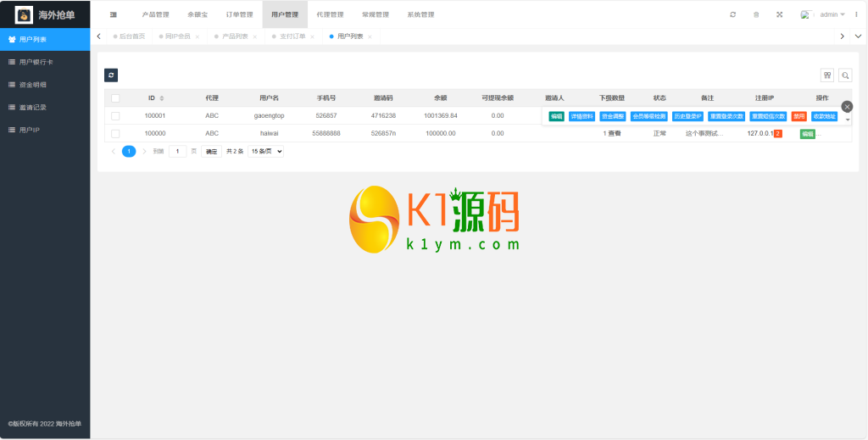Select 用户IP in the sidebar
The height and width of the screenshot is (440, 868).
(45, 130)
